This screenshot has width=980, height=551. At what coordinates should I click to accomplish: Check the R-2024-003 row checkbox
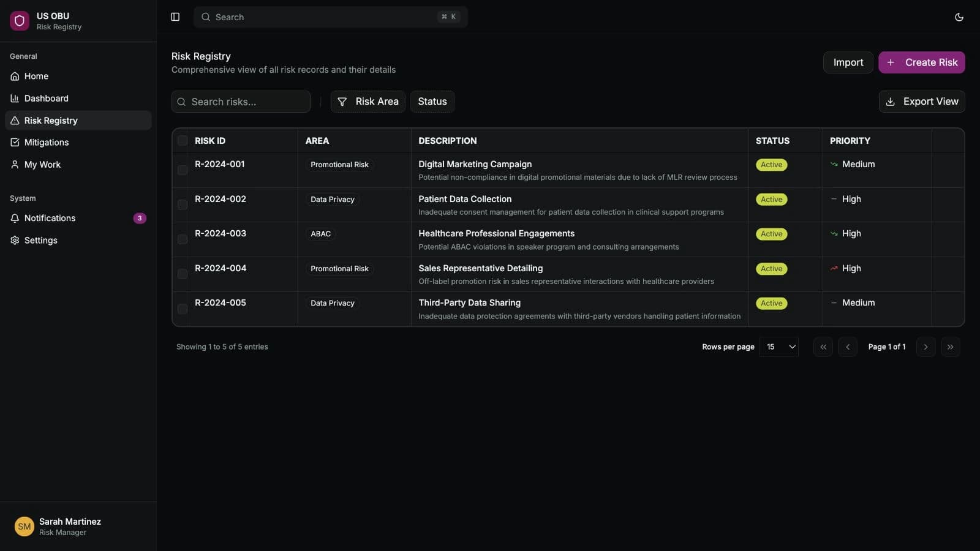click(x=183, y=239)
